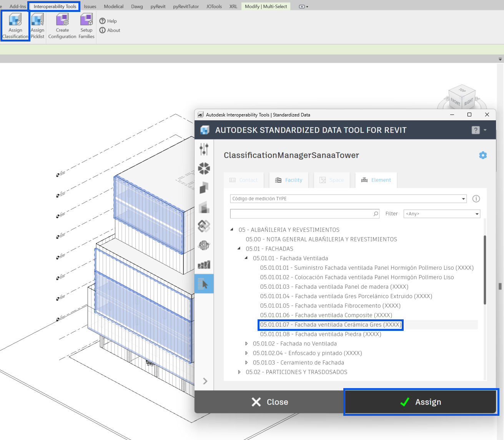Screen dimensions: 504x440
Task: Click the ViewCube RIGHT face
Action: 469,102
